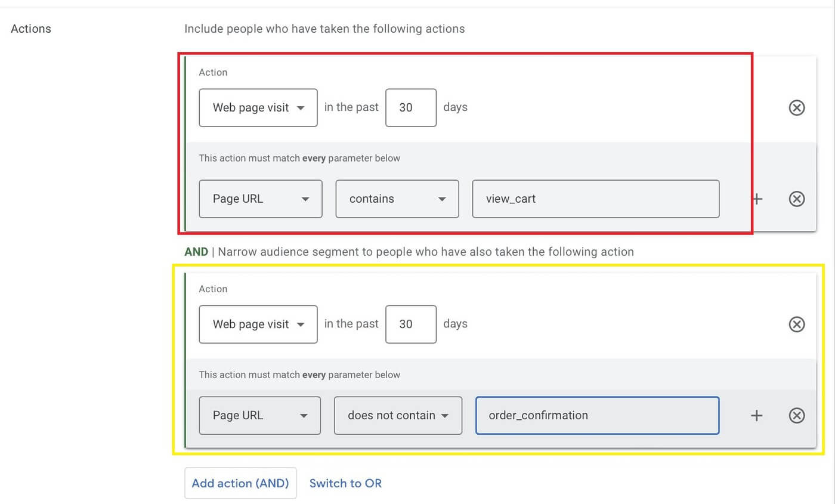The width and height of the screenshot is (835, 504).
Task: Open the first Page URL parameter dropdown
Action: click(260, 199)
